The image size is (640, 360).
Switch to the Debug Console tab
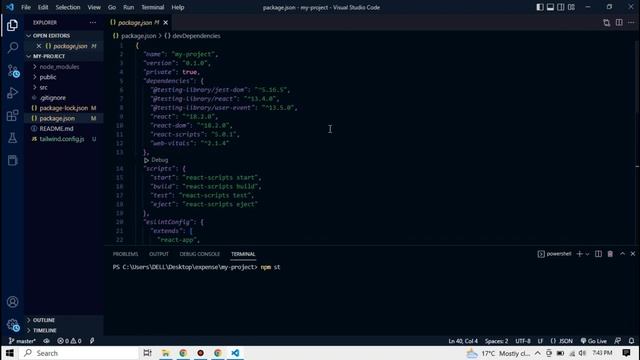pyautogui.click(x=200, y=254)
